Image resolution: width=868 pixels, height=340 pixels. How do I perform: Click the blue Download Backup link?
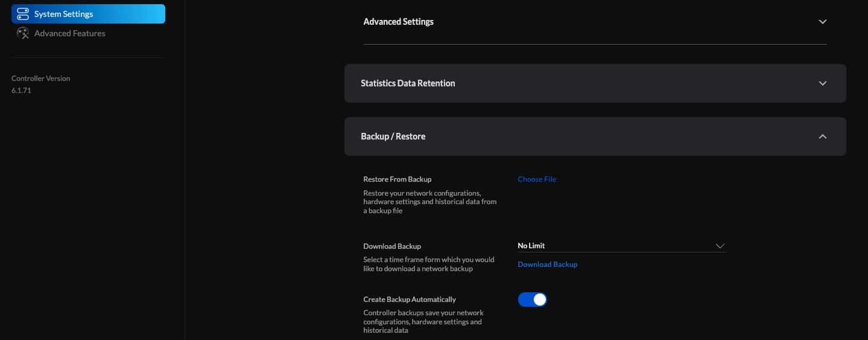[x=547, y=265]
